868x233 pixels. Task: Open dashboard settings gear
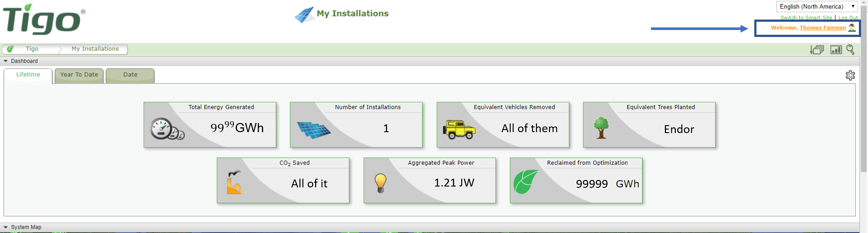click(850, 75)
